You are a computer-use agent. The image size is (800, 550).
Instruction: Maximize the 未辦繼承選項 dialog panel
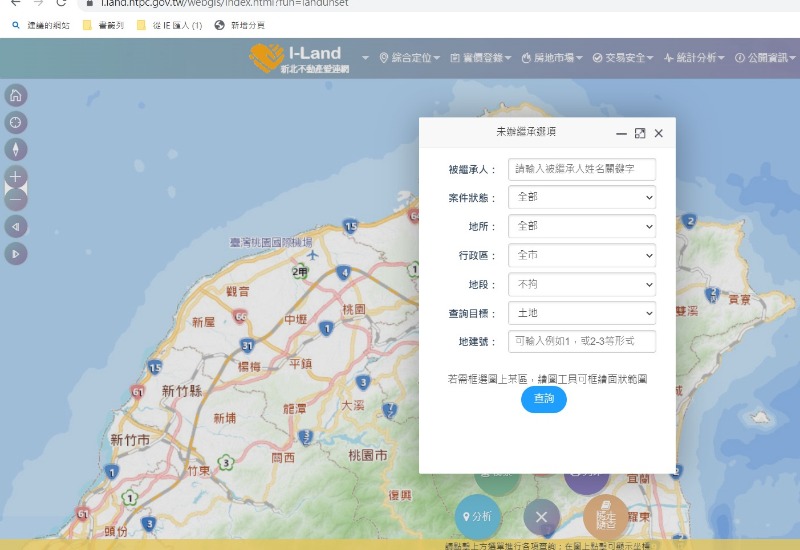click(640, 133)
